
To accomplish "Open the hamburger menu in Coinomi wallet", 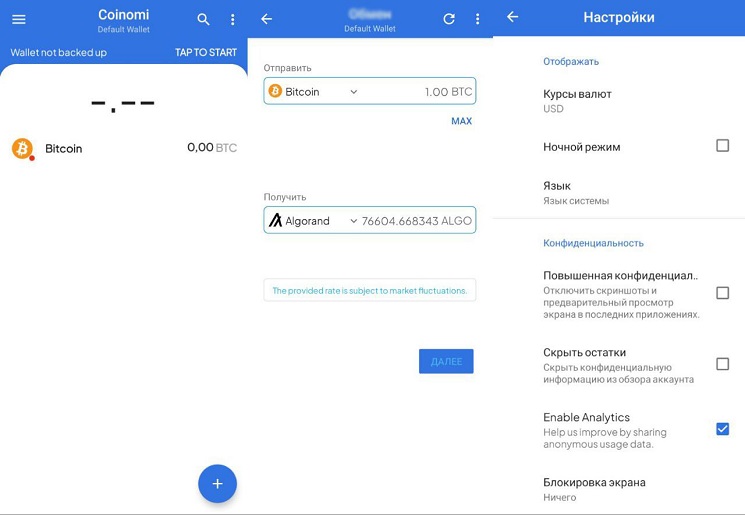I will point(18,19).
